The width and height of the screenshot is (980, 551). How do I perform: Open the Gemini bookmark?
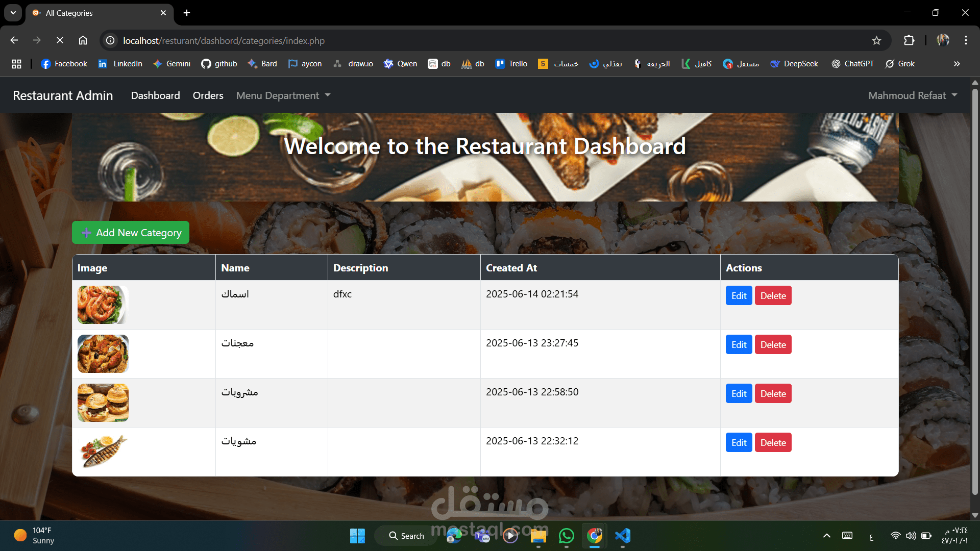click(x=171, y=64)
